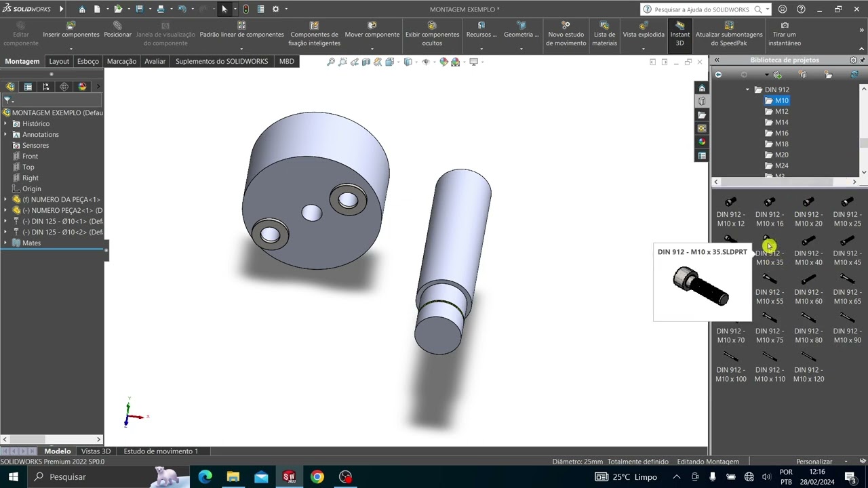Refresh the Biblioteca de projetos
The image size is (868, 488).
coord(854,75)
